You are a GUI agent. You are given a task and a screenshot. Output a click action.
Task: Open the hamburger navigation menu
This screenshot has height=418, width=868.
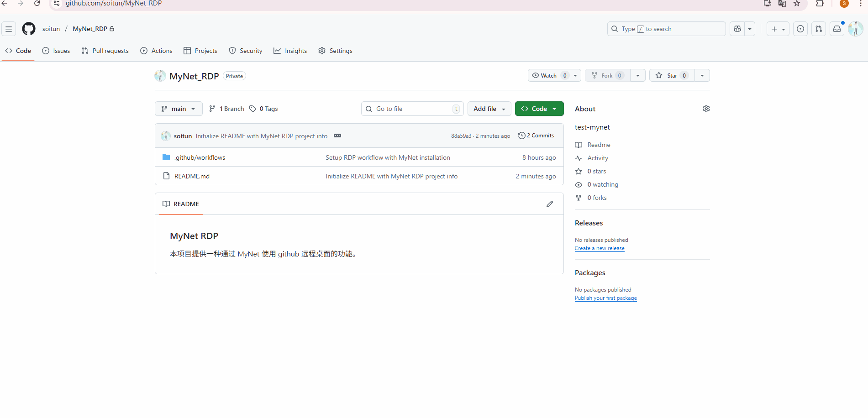pos(9,29)
